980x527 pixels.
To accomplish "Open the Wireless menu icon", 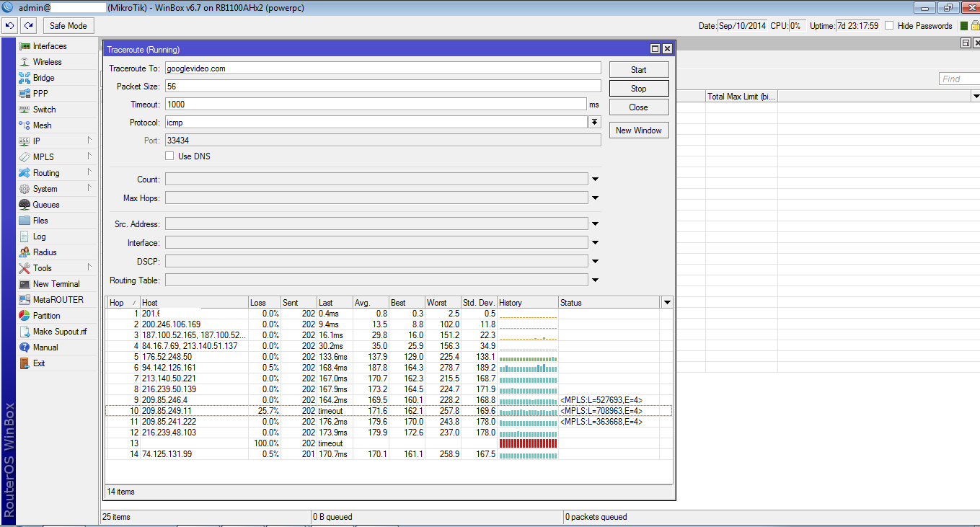I will pyautogui.click(x=25, y=62).
